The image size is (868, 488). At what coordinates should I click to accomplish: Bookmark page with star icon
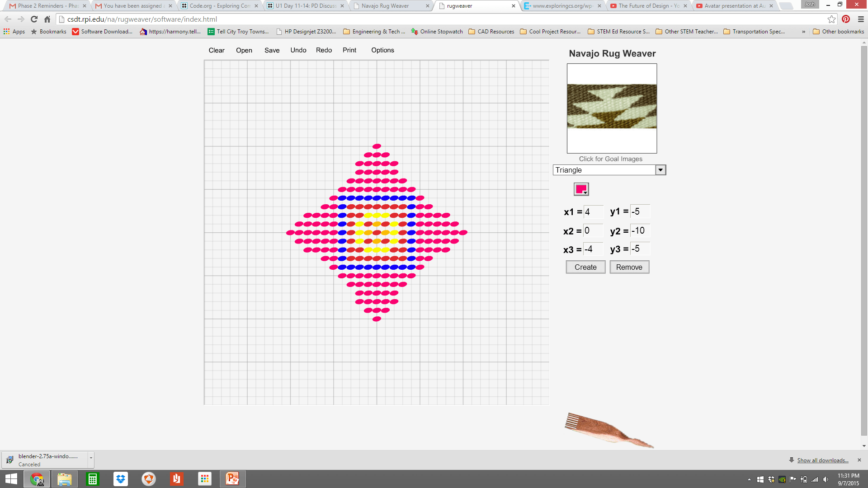[831, 19]
